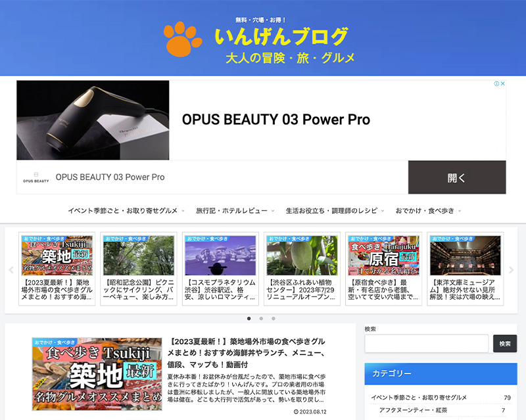Click the 検索 search button
This screenshot has width=526, height=420.
(x=505, y=344)
